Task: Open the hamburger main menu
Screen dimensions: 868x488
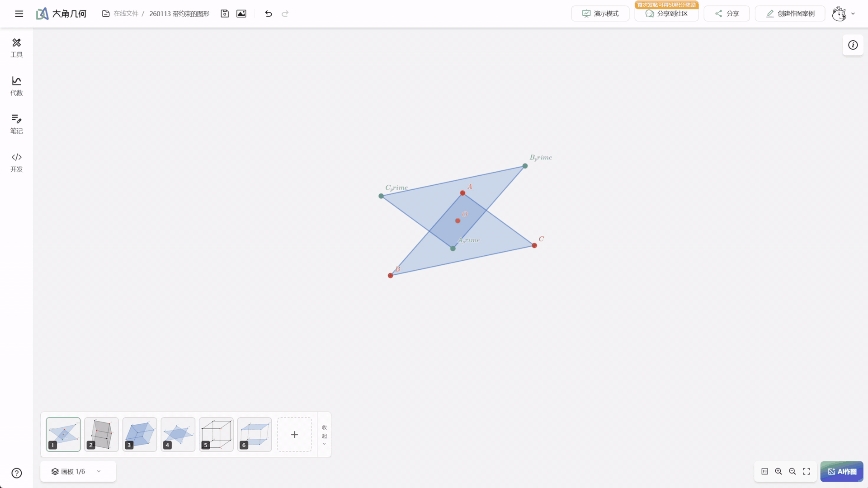Action: [x=19, y=14]
